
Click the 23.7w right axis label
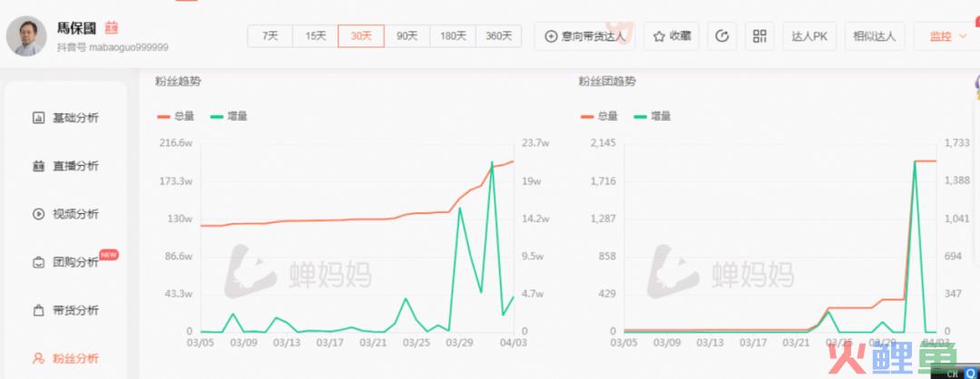(x=535, y=143)
